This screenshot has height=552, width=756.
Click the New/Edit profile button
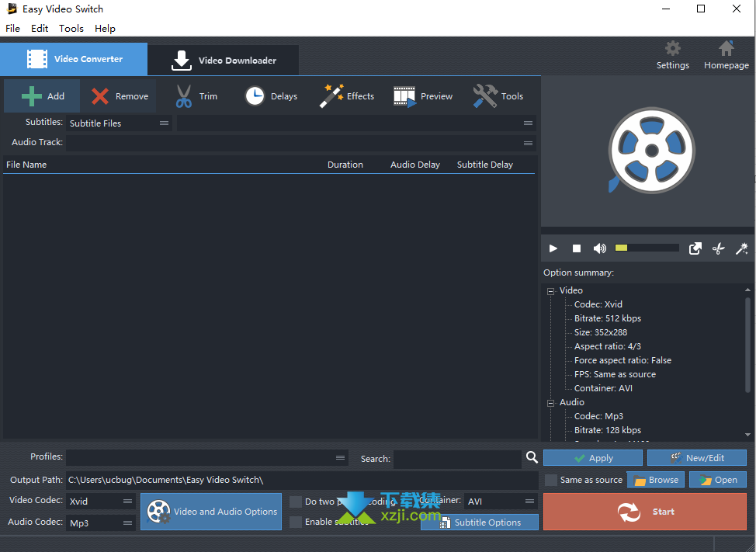(x=697, y=458)
